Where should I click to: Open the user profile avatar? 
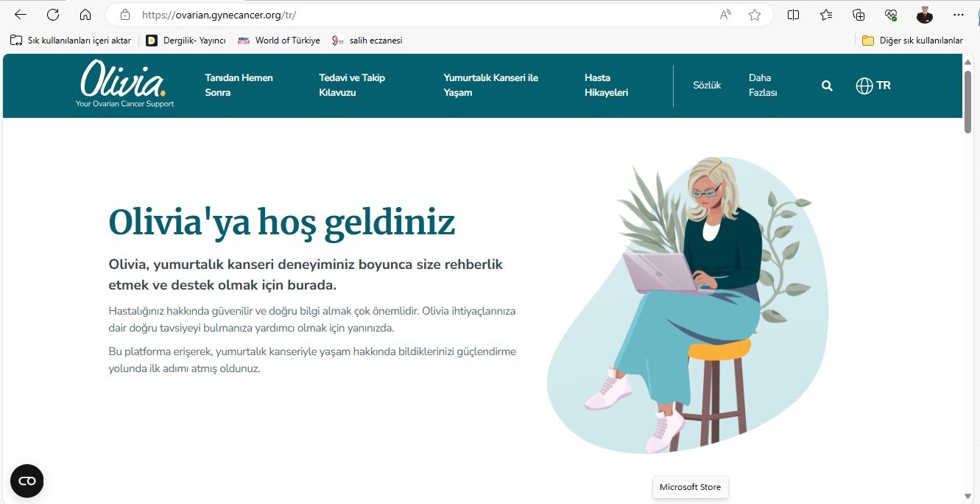pos(925,15)
